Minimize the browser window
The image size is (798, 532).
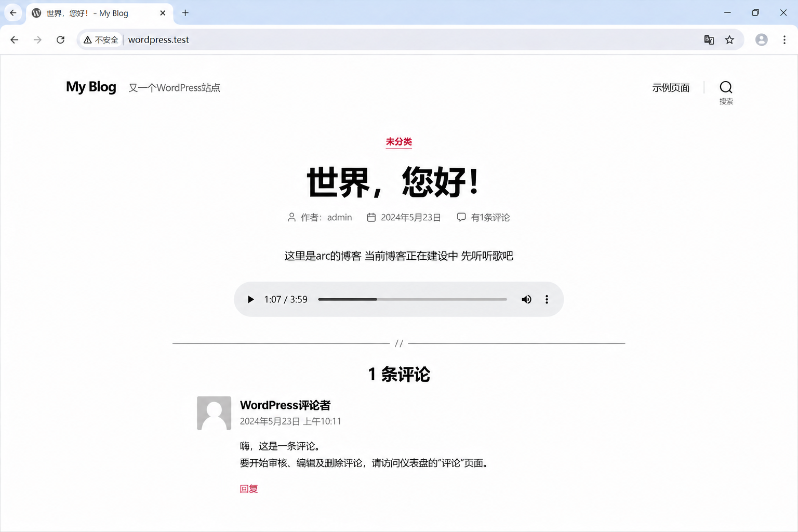(727, 13)
